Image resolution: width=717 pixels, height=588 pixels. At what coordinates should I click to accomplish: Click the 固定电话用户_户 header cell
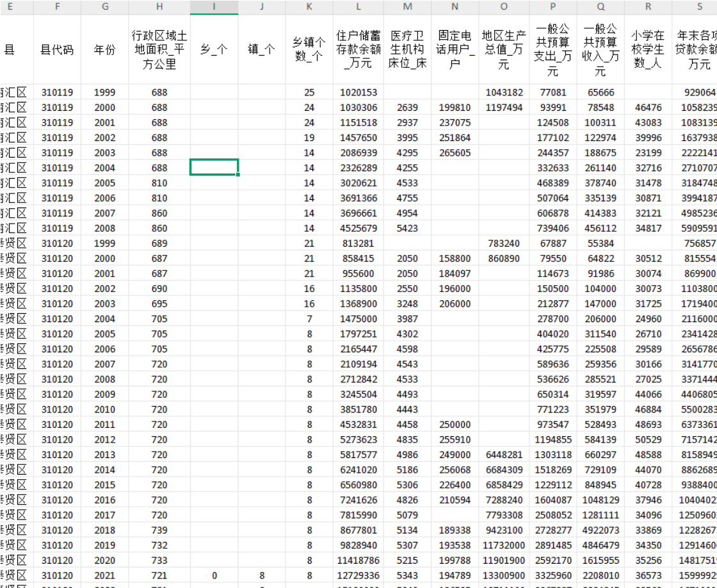[455, 49]
